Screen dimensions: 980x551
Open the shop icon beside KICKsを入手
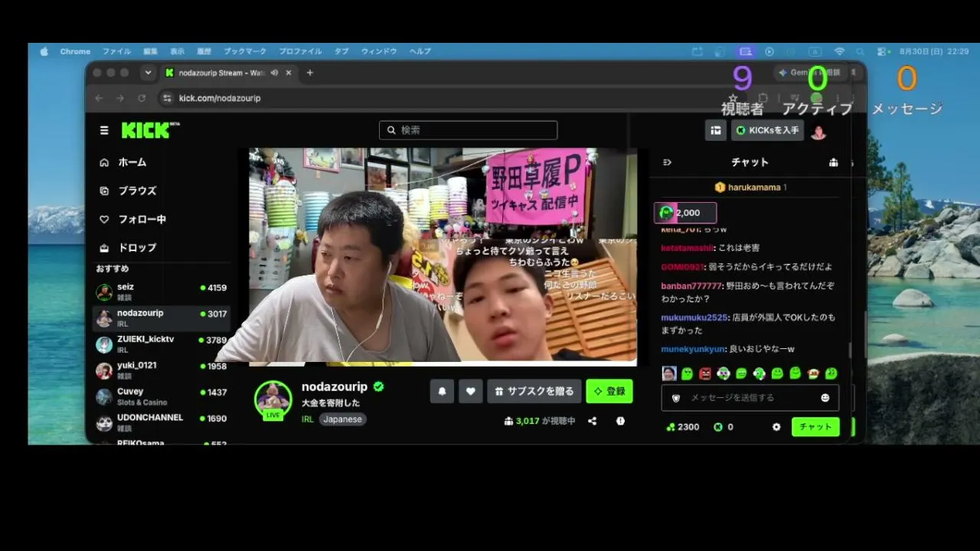pos(716,130)
